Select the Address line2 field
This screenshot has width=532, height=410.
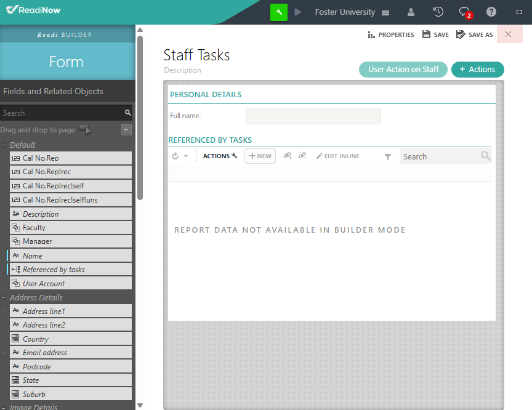tap(71, 325)
